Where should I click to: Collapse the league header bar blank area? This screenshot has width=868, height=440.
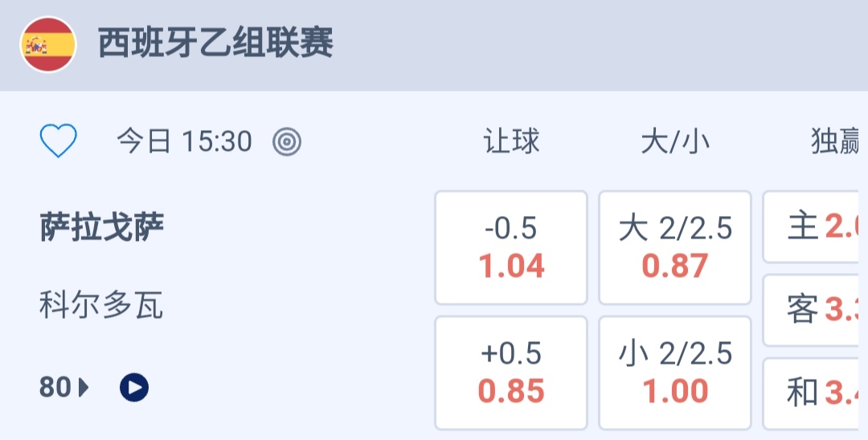click(x=603, y=44)
